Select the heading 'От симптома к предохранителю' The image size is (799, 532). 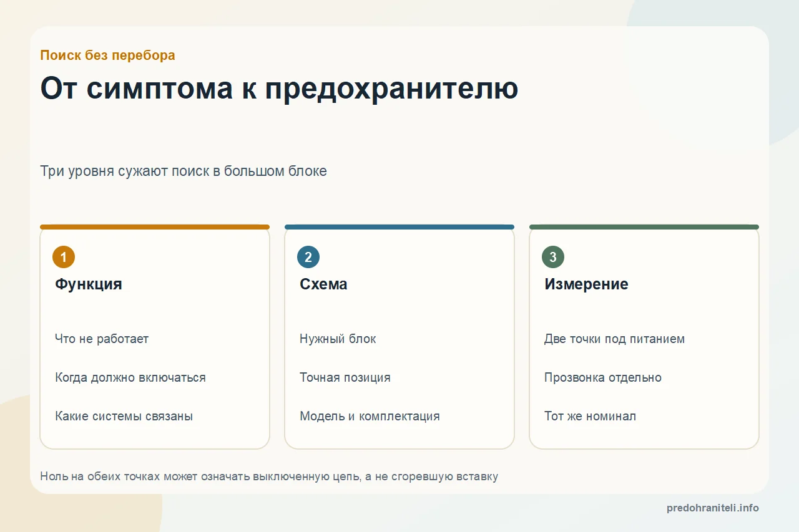279,89
